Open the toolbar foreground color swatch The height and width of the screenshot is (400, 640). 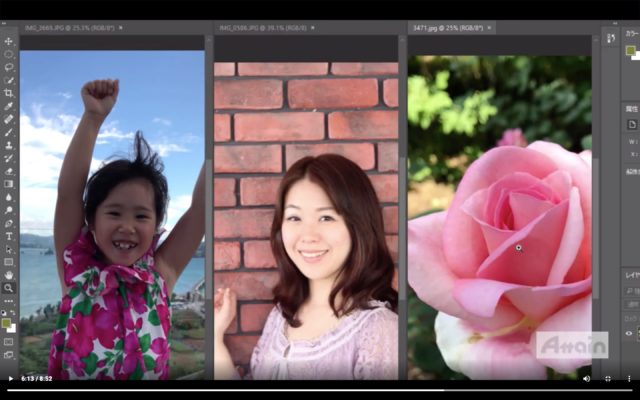(x=6, y=323)
